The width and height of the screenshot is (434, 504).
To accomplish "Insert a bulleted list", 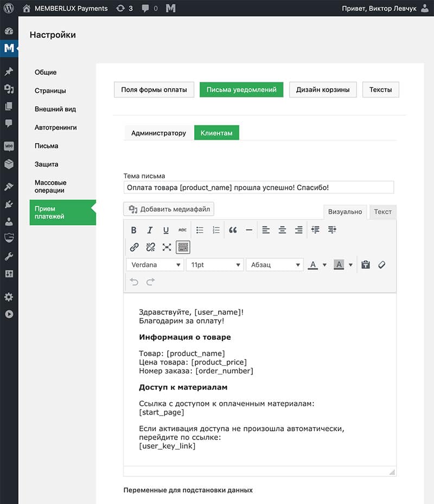I will tap(200, 230).
